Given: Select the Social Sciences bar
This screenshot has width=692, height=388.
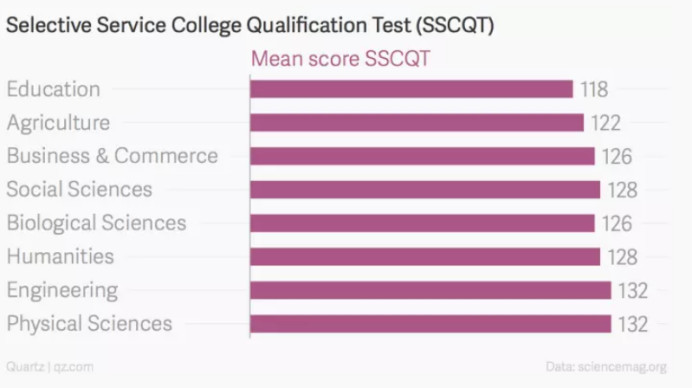Looking at the screenshot, I should click(x=425, y=190).
